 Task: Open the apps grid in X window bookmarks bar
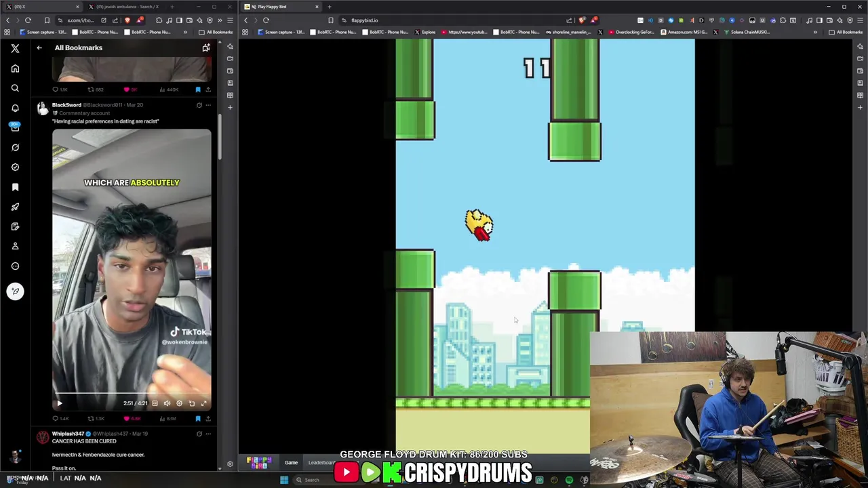(7, 32)
